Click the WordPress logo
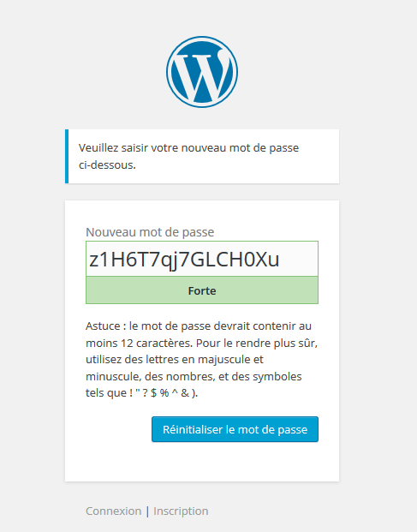 202,72
